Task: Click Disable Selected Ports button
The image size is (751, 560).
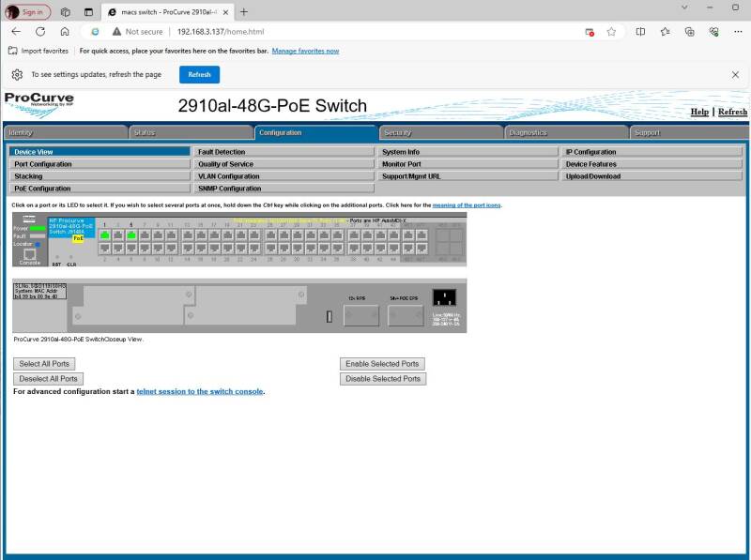Action: tap(383, 379)
